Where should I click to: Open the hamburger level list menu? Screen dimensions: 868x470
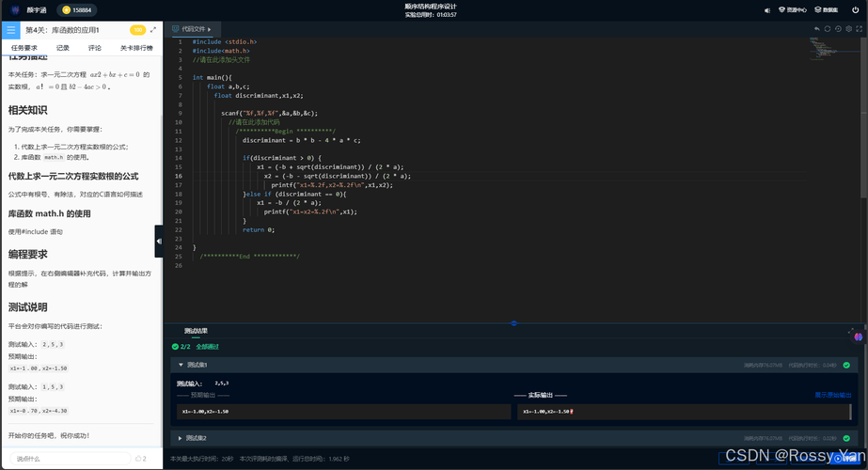coord(10,30)
